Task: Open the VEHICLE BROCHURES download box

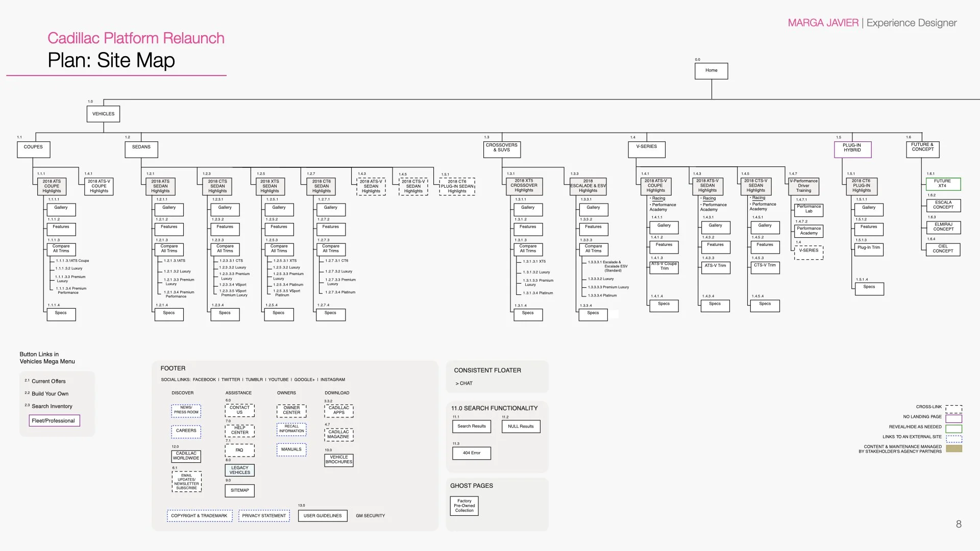Action: click(x=338, y=460)
